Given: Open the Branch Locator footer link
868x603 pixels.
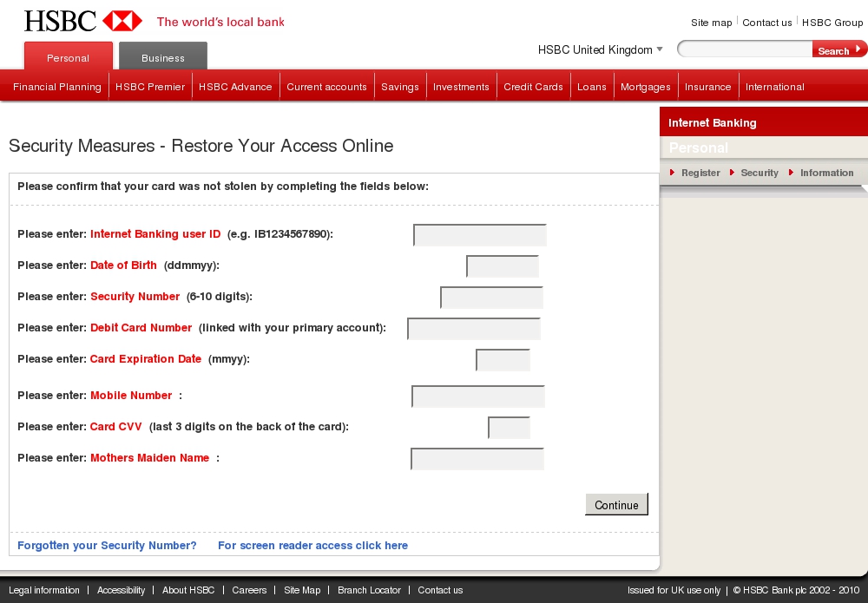Looking at the screenshot, I should 369,590.
